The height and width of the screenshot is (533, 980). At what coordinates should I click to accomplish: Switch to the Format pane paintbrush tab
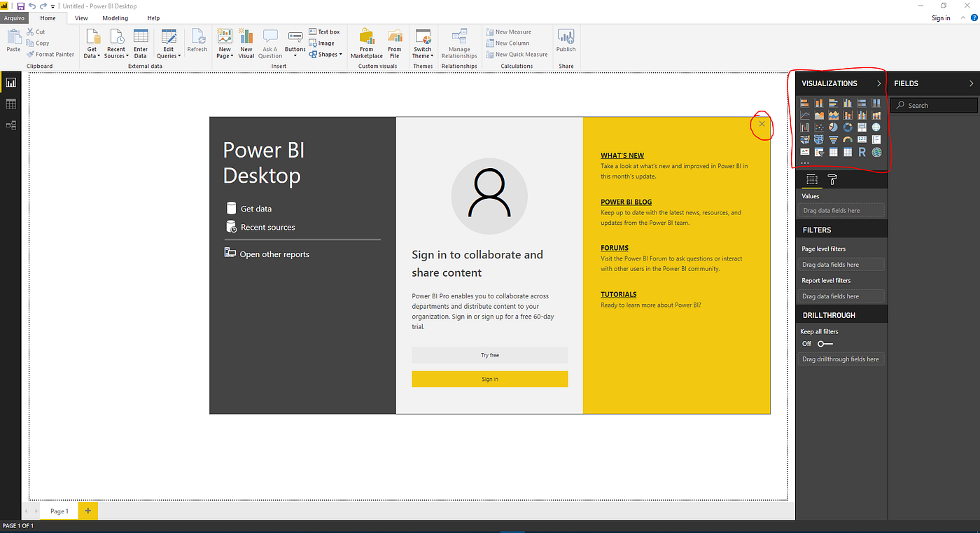tap(832, 180)
